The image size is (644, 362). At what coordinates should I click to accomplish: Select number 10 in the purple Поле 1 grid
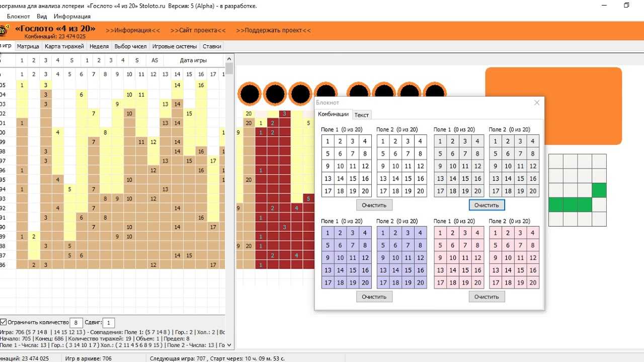[x=340, y=258]
